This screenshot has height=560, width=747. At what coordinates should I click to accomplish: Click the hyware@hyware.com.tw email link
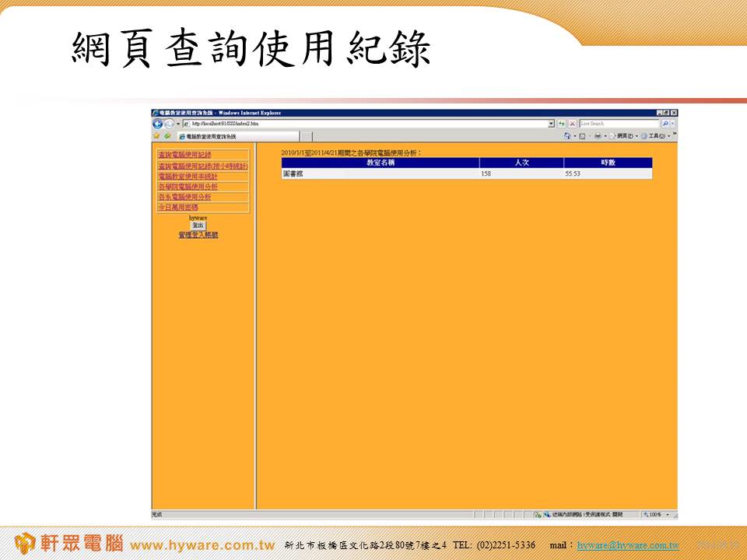coord(628,545)
